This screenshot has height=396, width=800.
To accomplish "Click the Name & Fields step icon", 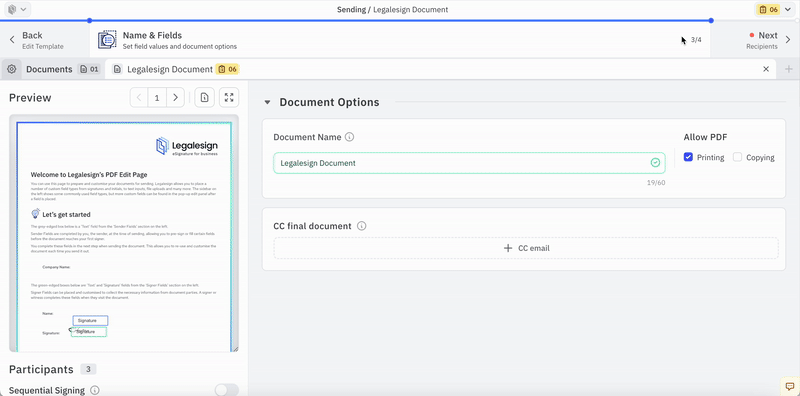I will coord(107,40).
